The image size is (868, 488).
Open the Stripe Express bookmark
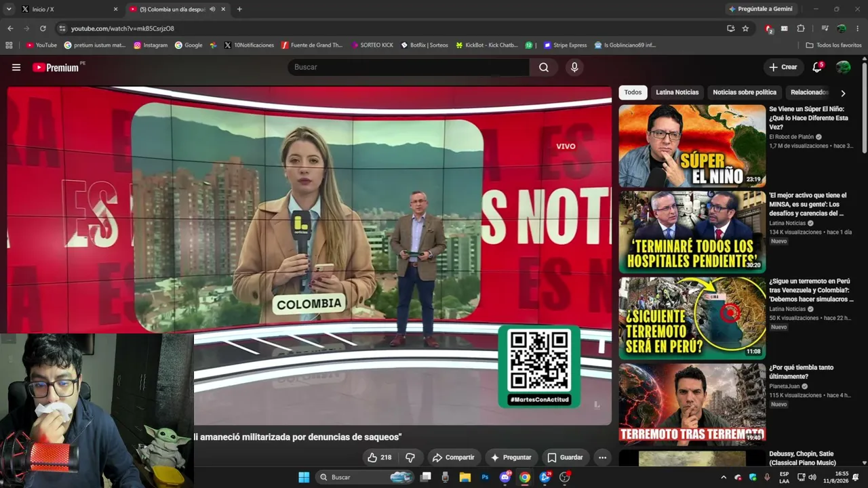(566, 45)
